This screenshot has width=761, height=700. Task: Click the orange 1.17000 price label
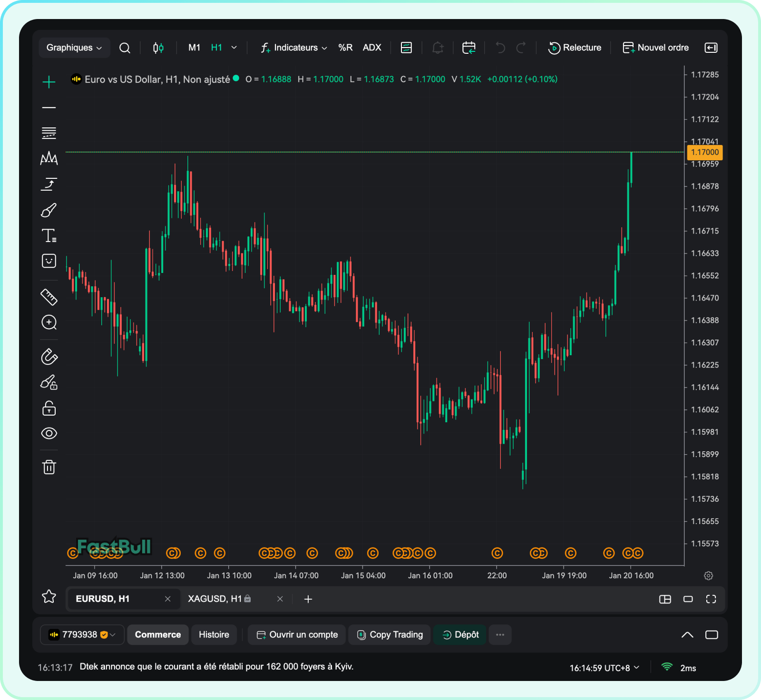pyautogui.click(x=704, y=152)
